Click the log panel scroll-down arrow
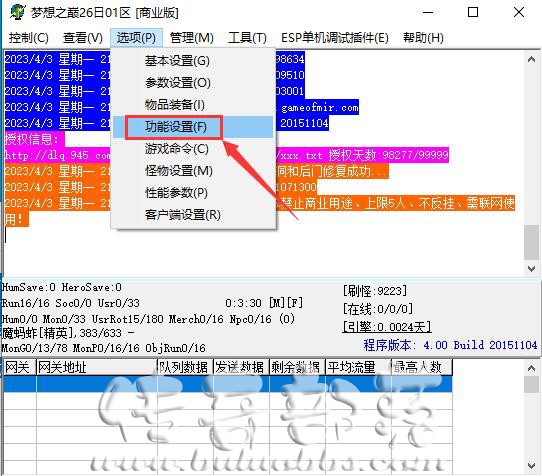 532,269
